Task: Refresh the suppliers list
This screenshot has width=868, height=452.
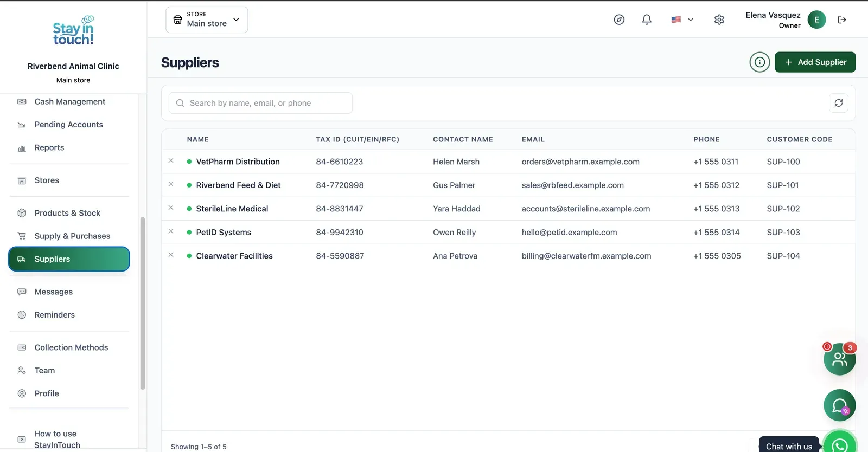Action: (839, 103)
